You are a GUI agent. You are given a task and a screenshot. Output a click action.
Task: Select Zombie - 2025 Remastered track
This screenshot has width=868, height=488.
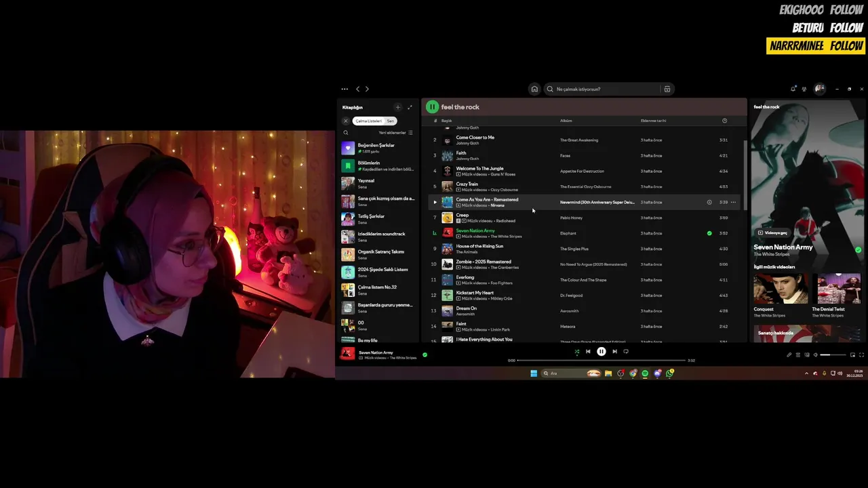pos(585,264)
